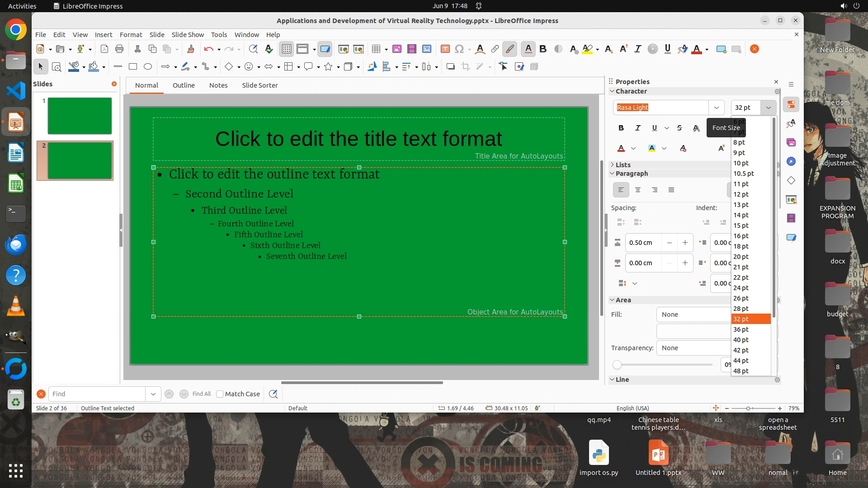This screenshot has height=488, width=868.
Task: Open the Slide Show menu
Action: (188, 35)
